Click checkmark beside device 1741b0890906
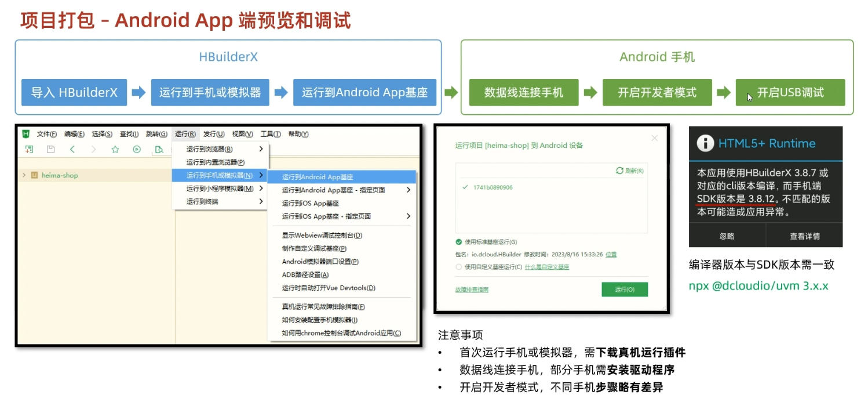868x409 pixels. (465, 187)
